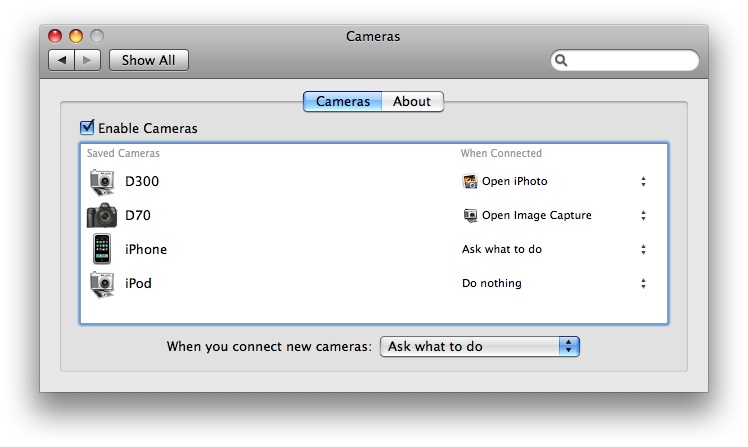
Task: Open the D70 'Open Image Capture' popup
Action: click(555, 216)
